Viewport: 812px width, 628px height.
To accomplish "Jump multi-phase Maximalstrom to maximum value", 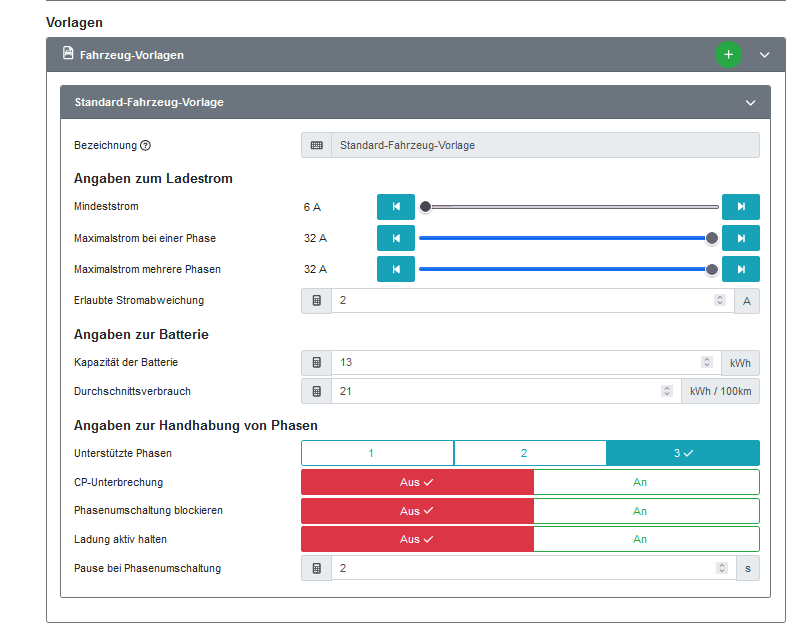I will click(740, 269).
